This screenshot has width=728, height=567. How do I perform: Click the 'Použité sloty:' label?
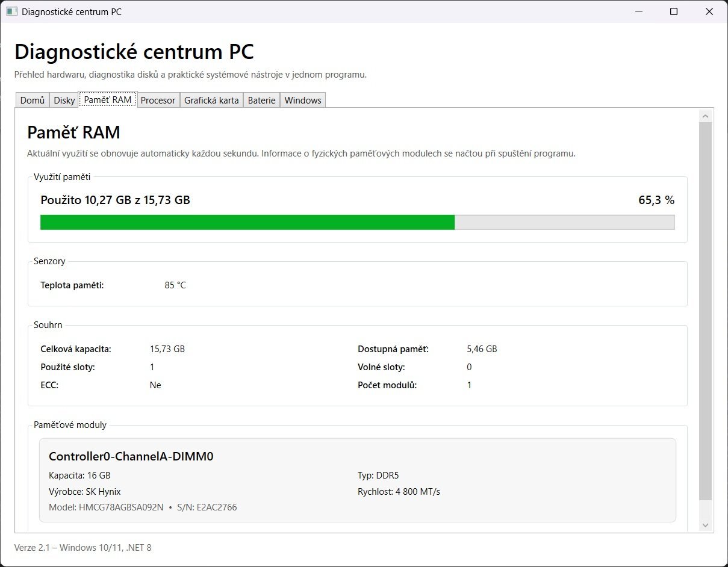(x=67, y=367)
